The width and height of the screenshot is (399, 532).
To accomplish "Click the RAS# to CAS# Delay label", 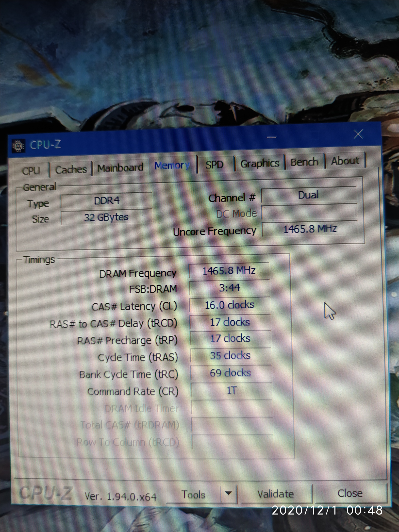I will coord(114,324).
